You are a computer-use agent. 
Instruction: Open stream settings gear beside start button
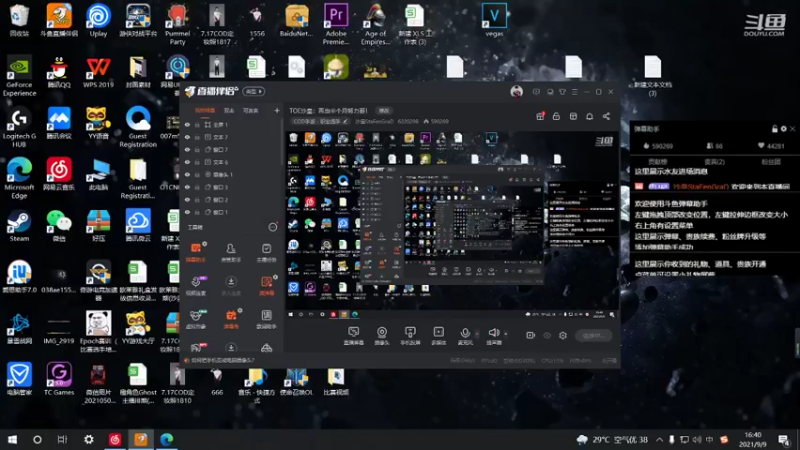click(563, 335)
